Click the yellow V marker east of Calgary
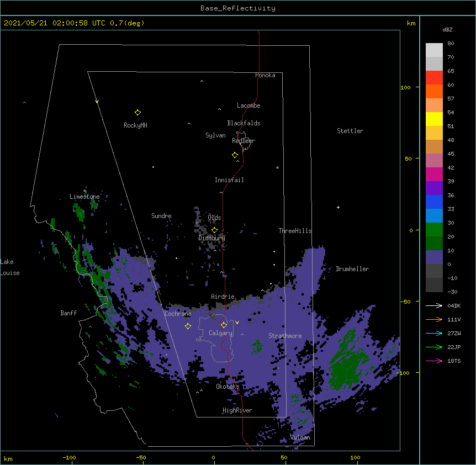This screenshot has height=465, width=476. pyautogui.click(x=237, y=323)
